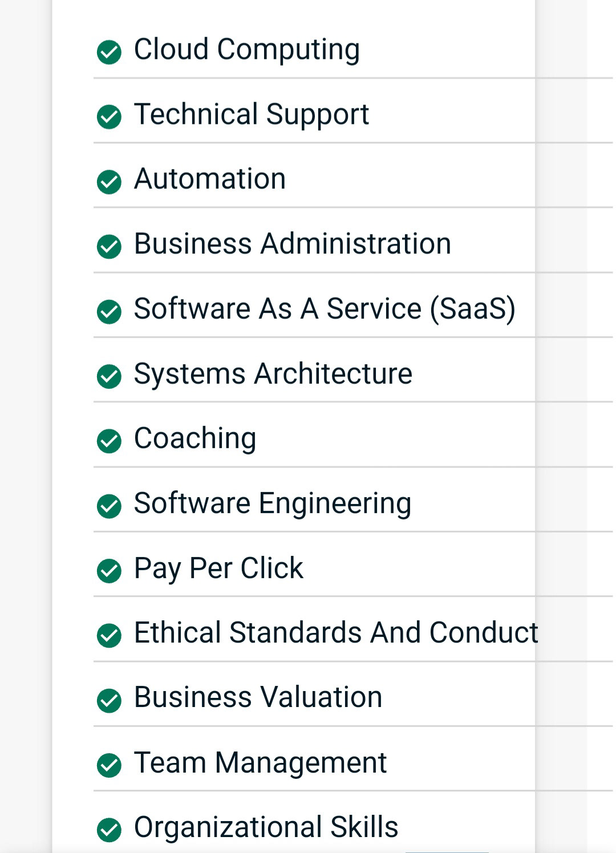Tap the checkmark icon beside Coaching
Viewport: 616px width, 853px height.
pyautogui.click(x=109, y=441)
